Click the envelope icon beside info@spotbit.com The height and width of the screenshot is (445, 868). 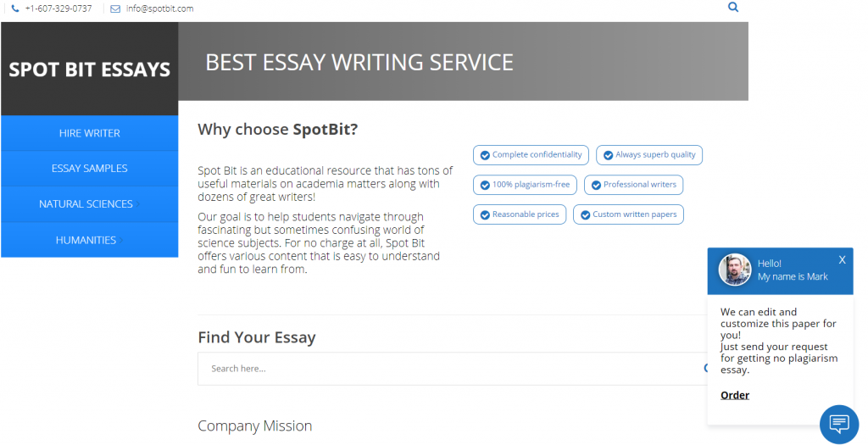coord(115,8)
